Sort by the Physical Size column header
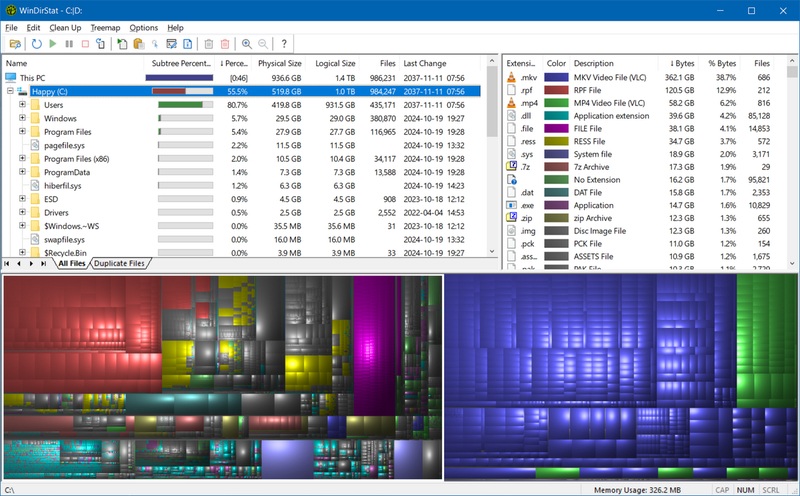 point(280,63)
